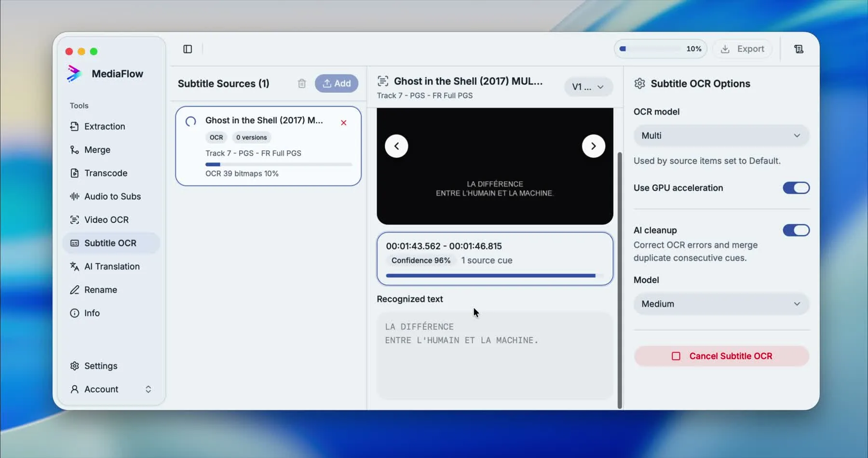Toggle the AI cleanup switch
The width and height of the screenshot is (868, 458).
pos(796,230)
